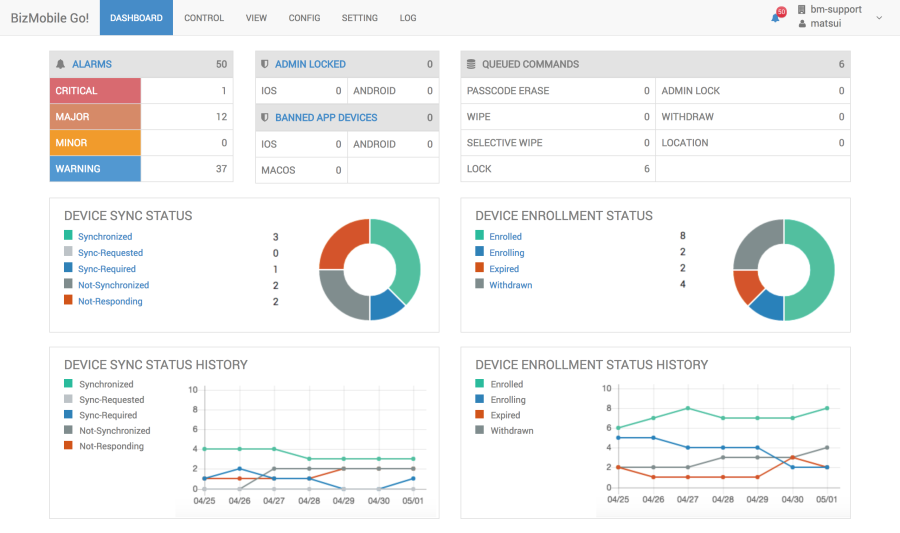900x533 pixels.
Task: Open the LOG menu
Action: coord(408,18)
